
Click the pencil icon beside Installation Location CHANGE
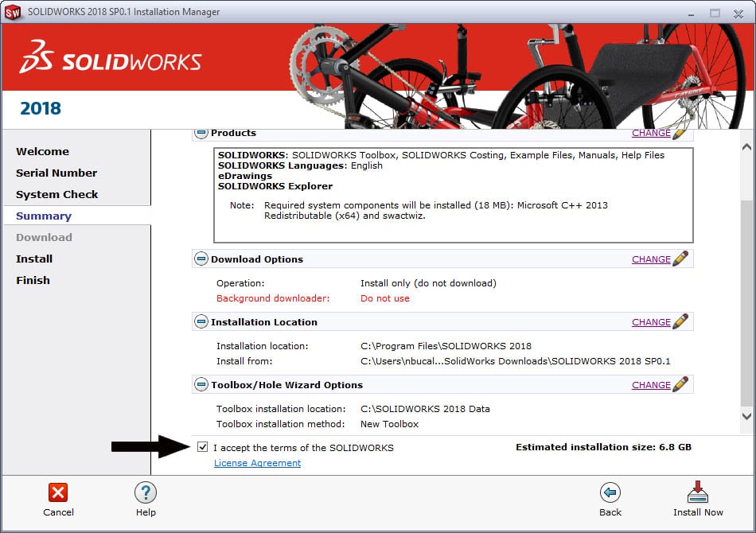click(680, 321)
